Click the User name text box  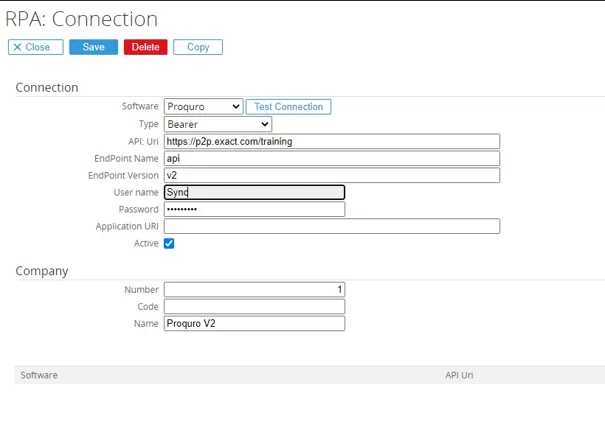point(255,192)
